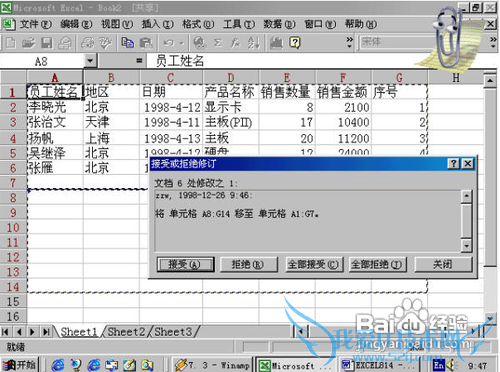Click the New workbook toolbar icon
Screen dimensions: 500x372
click(10, 43)
